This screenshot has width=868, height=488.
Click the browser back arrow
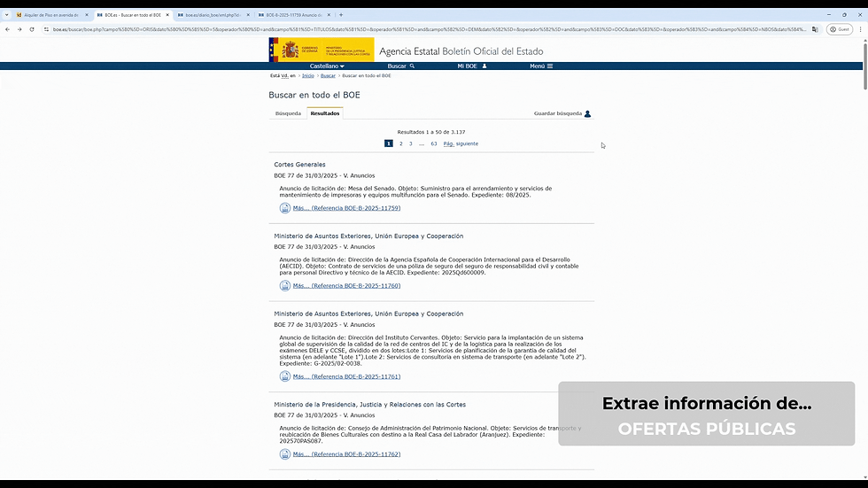(x=7, y=29)
